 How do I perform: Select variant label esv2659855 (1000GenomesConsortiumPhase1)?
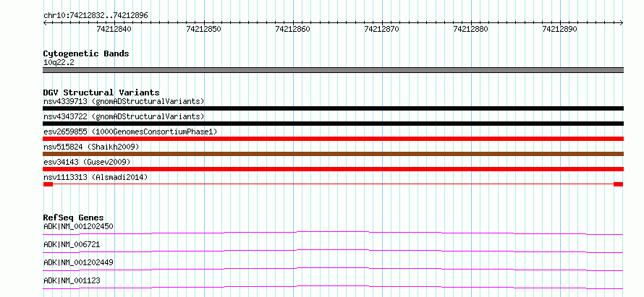(130, 132)
